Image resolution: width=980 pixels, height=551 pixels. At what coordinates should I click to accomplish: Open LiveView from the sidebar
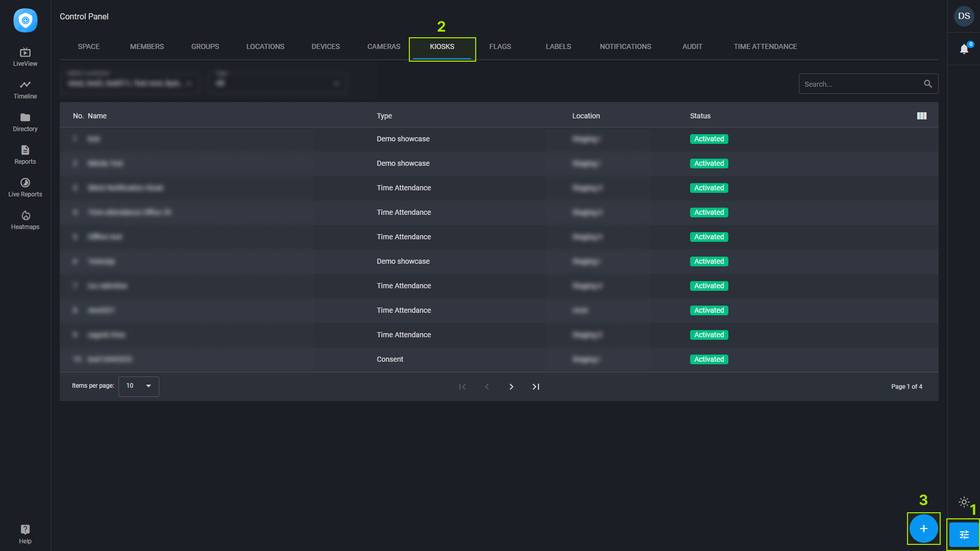tap(25, 57)
